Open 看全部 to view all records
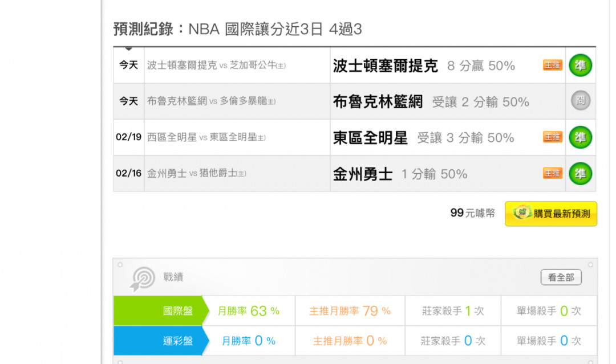 [x=561, y=277]
